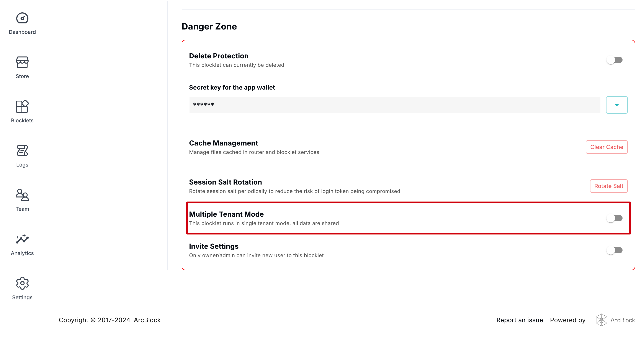Image resolution: width=644 pixels, height=340 pixels.
Task: Select the Store label in sidebar
Action: tap(22, 76)
